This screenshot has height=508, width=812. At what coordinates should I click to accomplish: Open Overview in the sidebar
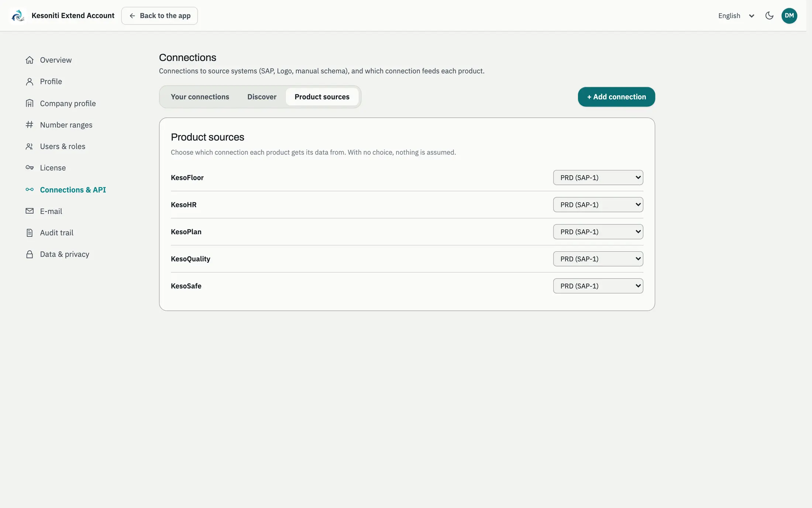(x=56, y=60)
